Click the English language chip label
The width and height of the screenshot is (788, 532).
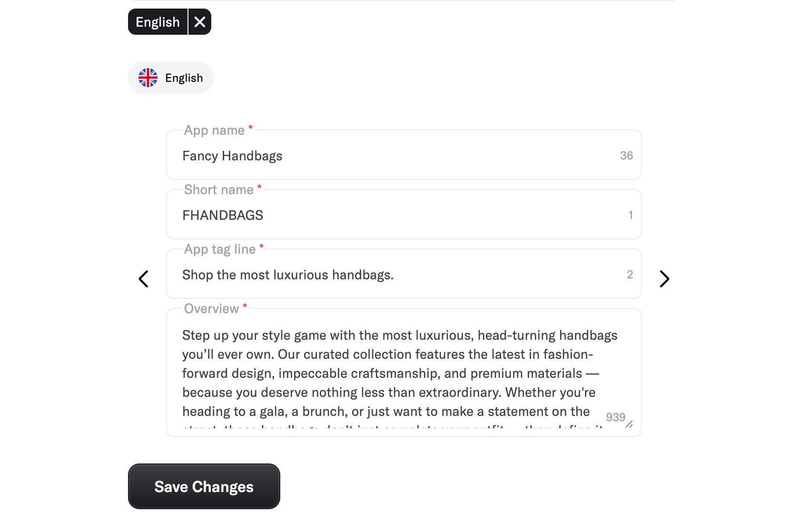coord(158,22)
